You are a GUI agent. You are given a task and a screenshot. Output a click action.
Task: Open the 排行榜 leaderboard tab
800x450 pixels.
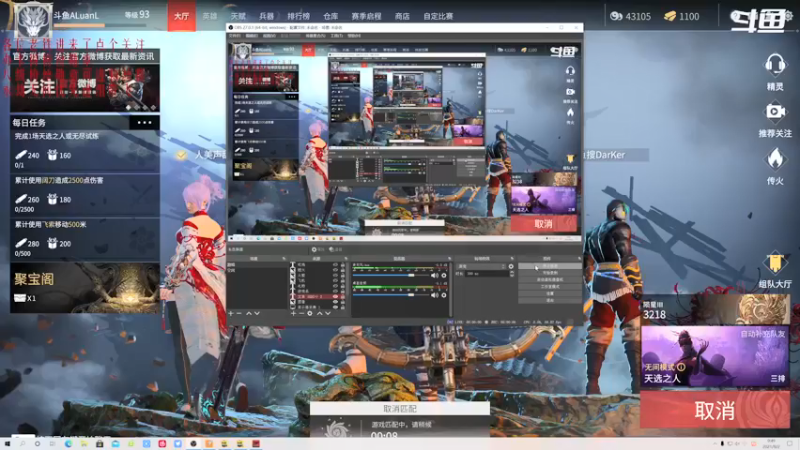[x=298, y=16]
